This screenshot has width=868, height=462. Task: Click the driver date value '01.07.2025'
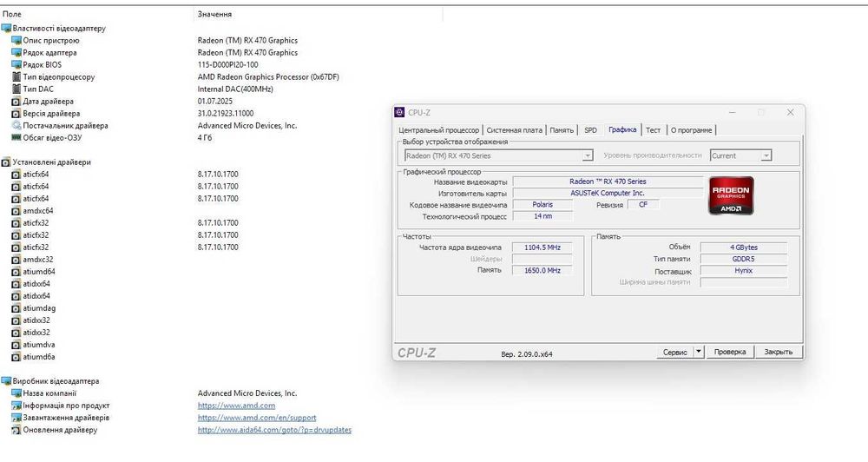215,102
